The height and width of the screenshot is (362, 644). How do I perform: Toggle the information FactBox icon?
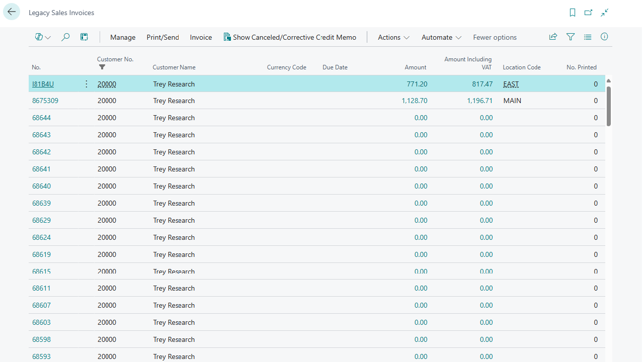[605, 37]
